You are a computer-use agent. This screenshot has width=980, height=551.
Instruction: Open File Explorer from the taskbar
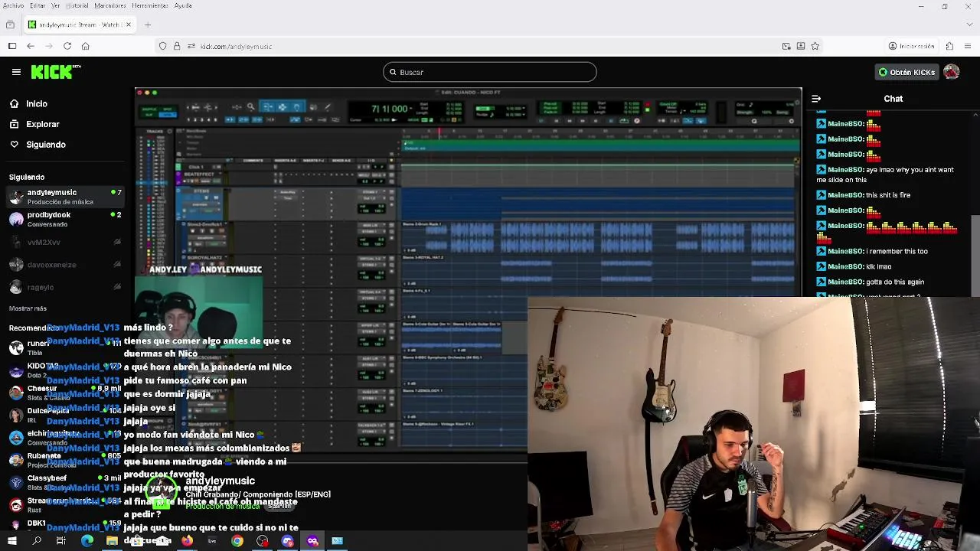[x=112, y=541]
